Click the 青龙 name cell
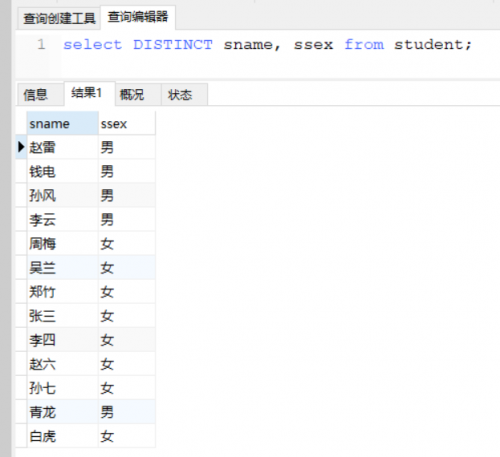The height and width of the screenshot is (457, 500). [62, 412]
